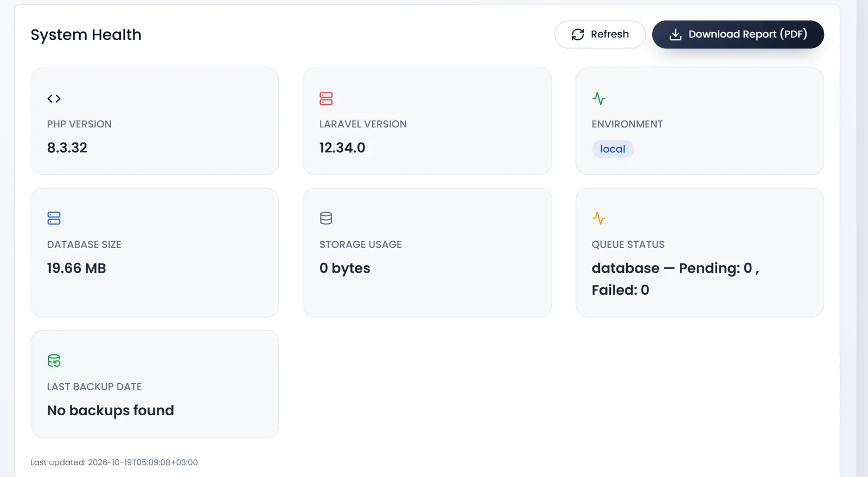The height and width of the screenshot is (477, 868).
Task: Click the 'No backups found' text
Action: 111,410
